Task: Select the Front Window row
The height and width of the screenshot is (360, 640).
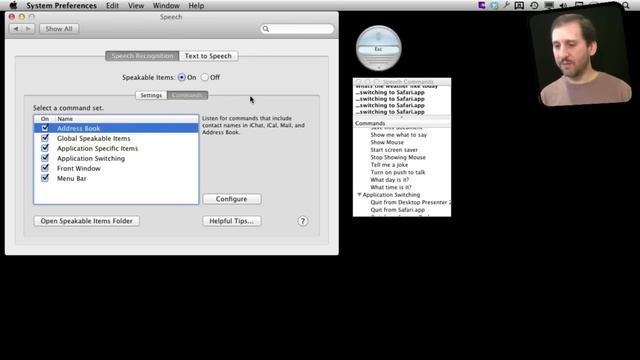Action: coord(116,168)
